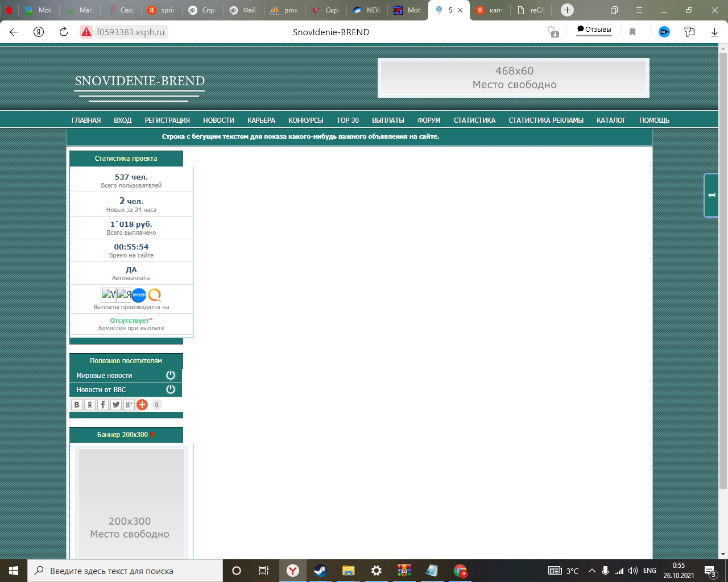Image resolution: width=728 pixels, height=582 pixels.
Task: Share the page via VKontakte icon
Action: click(x=77, y=405)
